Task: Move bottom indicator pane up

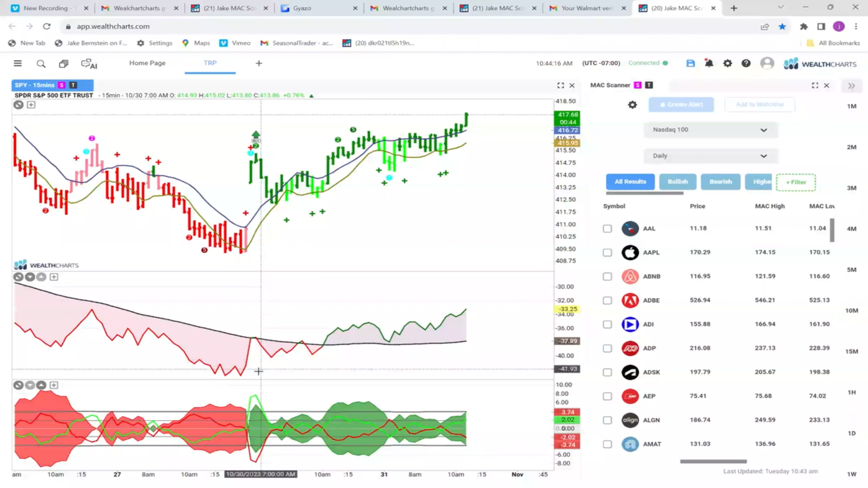Action: pyautogui.click(x=41, y=385)
